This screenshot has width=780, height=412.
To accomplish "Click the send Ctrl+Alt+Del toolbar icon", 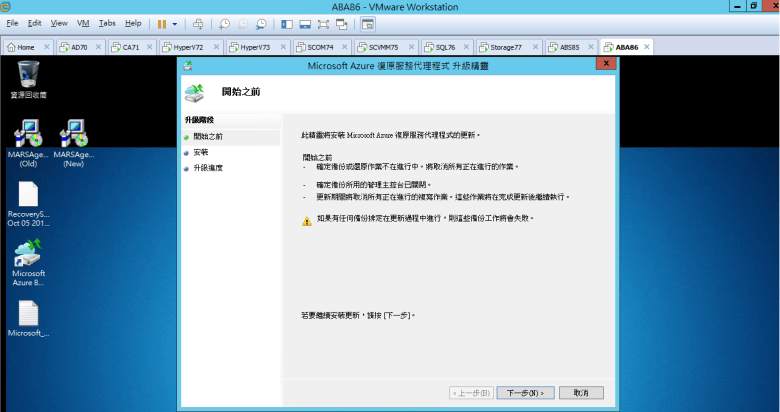I will (198, 23).
